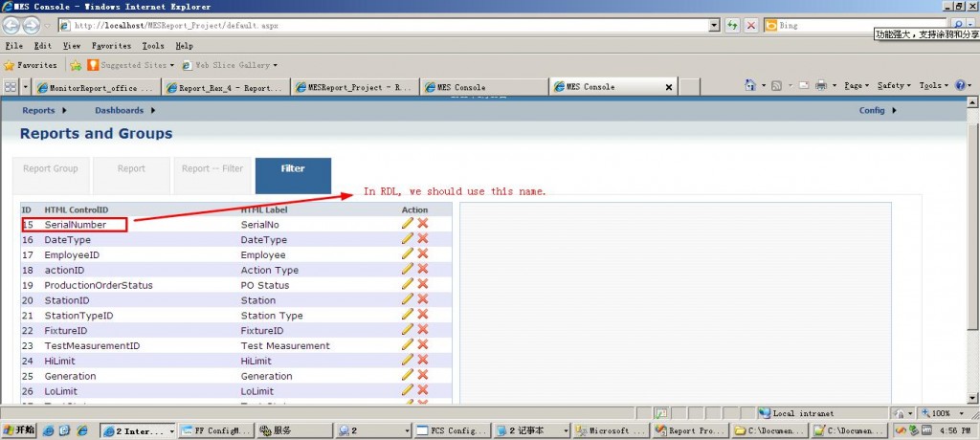Expand the Dashboards menu

tap(125, 111)
